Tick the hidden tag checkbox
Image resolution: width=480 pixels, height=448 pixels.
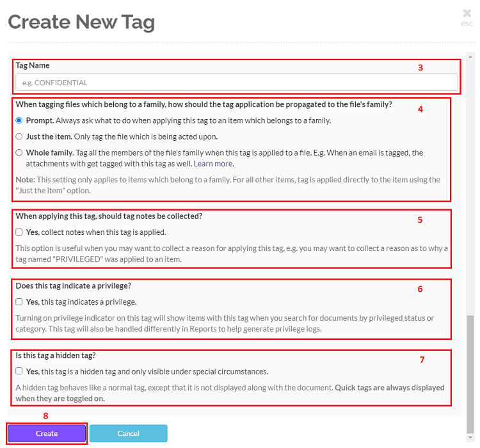click(19, 371)
